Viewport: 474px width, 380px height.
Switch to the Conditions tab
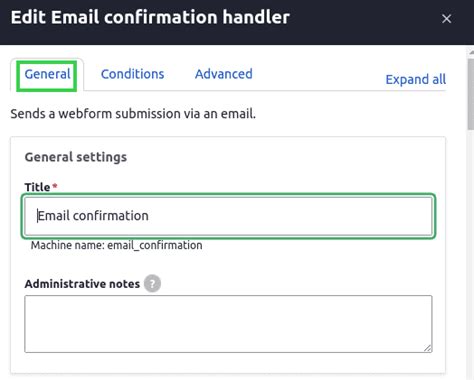tap(132, 74)
